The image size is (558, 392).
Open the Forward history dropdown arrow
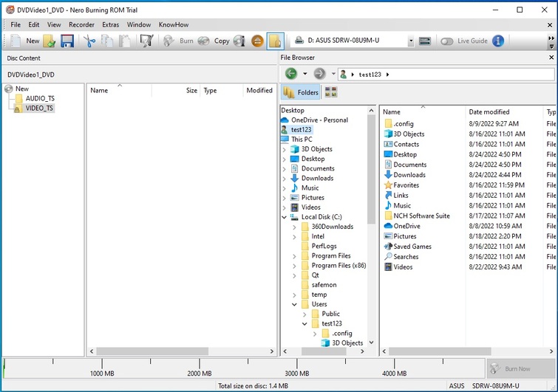point(333,74)
